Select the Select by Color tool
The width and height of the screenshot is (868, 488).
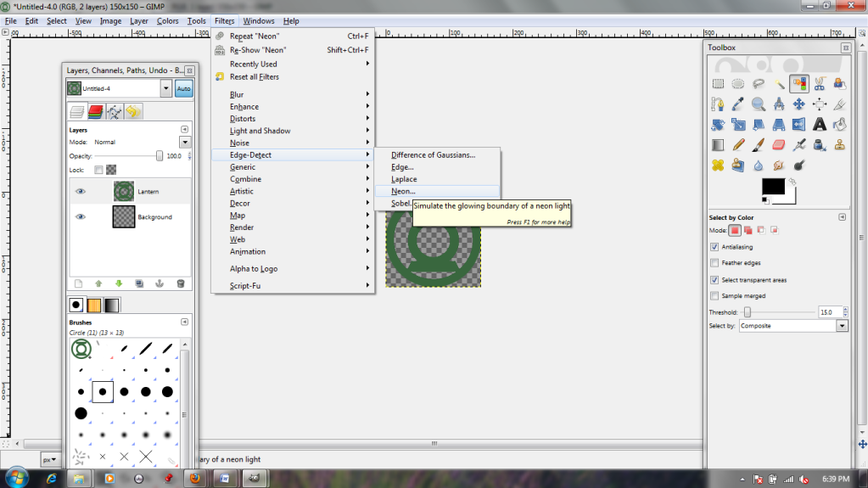(799, 84)
